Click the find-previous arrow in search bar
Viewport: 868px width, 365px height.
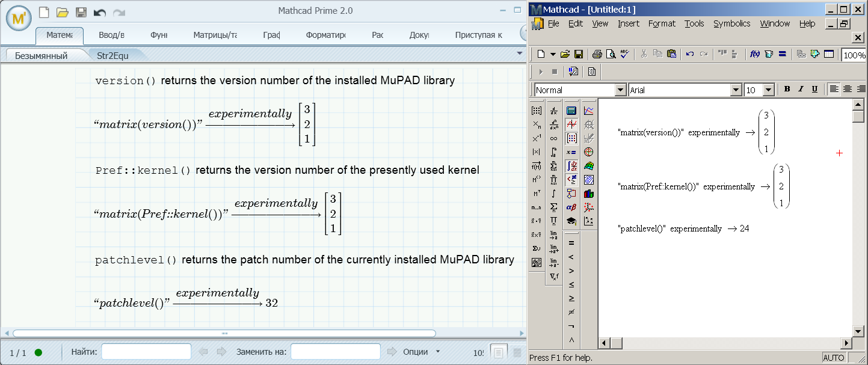[203, 352]
